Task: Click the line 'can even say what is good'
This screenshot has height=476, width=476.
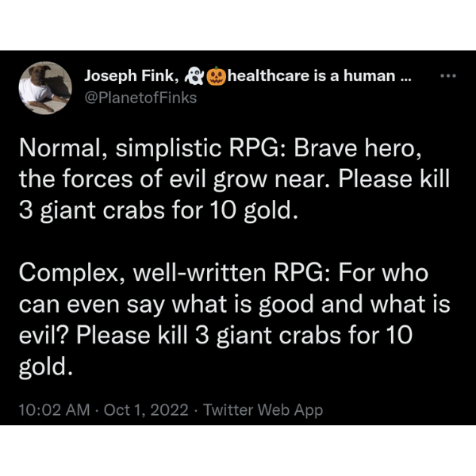Action: (x=167, y=305)
